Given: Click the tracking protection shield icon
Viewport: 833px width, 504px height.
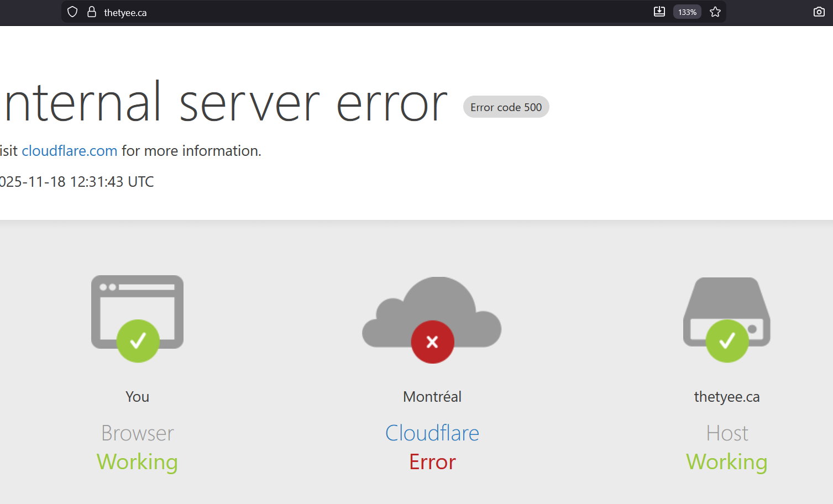Looking at the screenshot, I should [72, 12].
